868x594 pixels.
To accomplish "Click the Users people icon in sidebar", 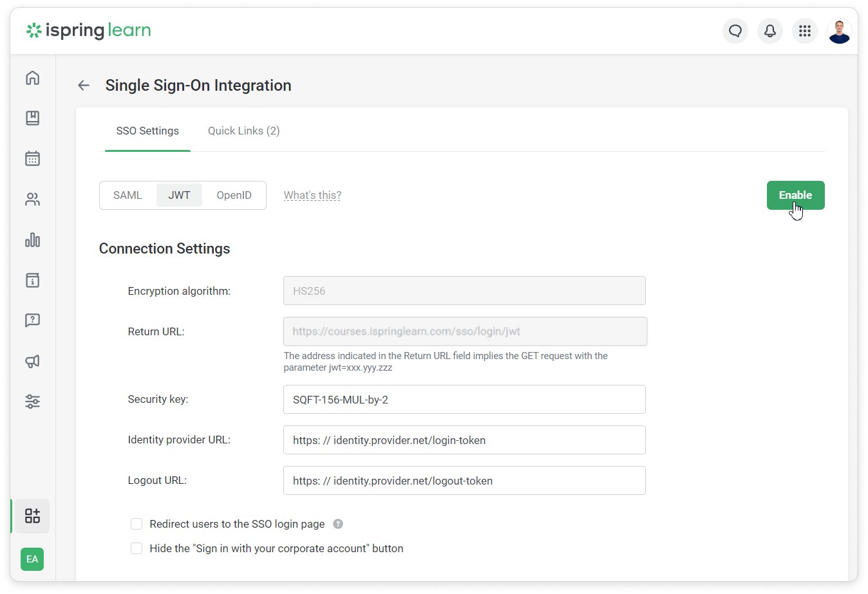I will click(32, 199).
